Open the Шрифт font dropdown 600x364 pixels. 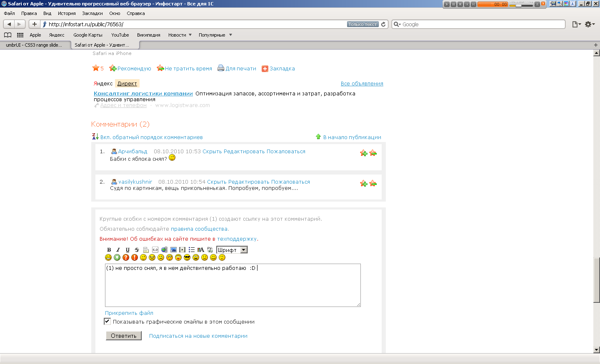coord(232,250)
